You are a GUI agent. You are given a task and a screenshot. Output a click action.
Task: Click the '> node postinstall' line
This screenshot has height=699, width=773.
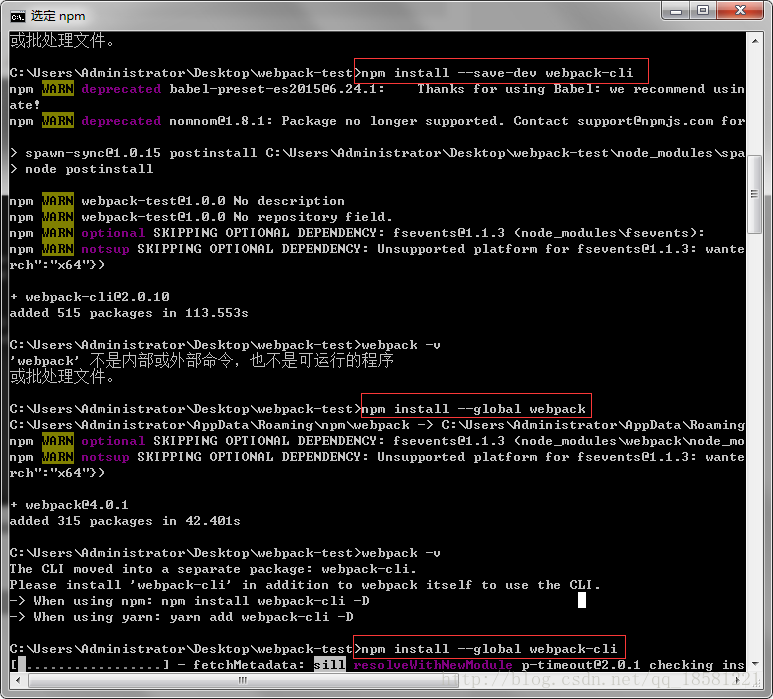[x=82, y=169]
